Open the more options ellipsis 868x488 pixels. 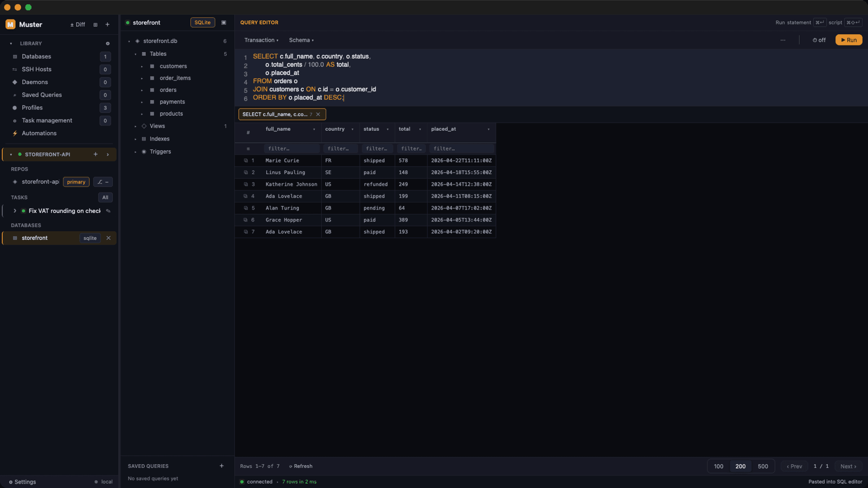coord(783,40)
